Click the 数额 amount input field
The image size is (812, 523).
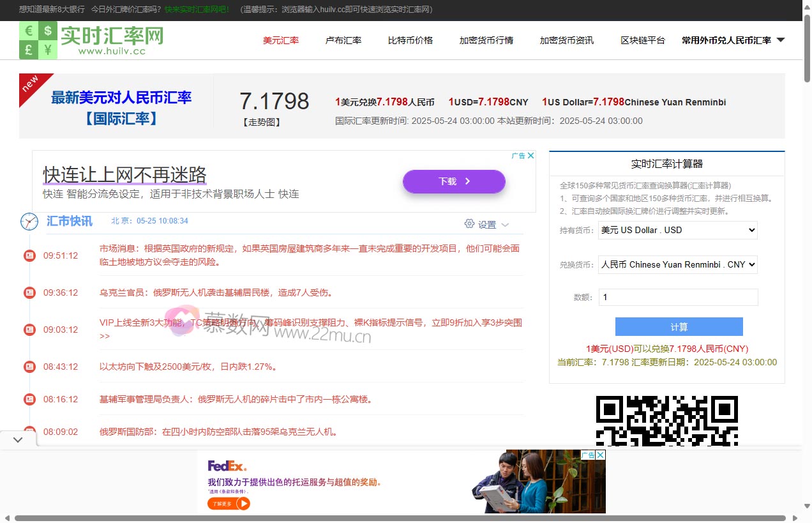coord(679,297)
